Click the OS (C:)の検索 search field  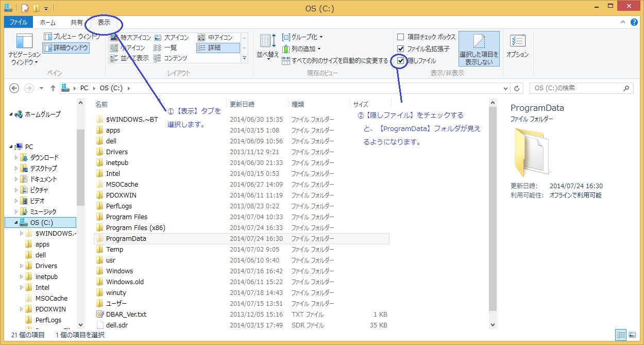coord(577,88)
